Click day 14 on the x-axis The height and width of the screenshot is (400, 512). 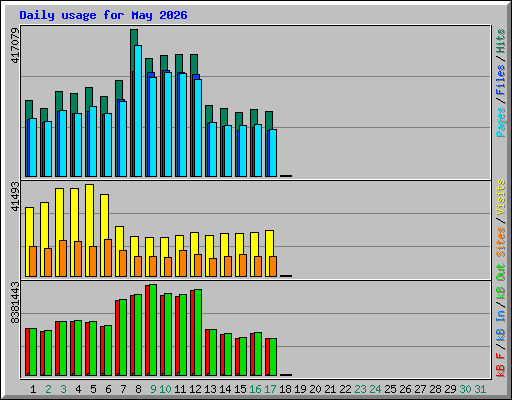(x=225, y=389)
